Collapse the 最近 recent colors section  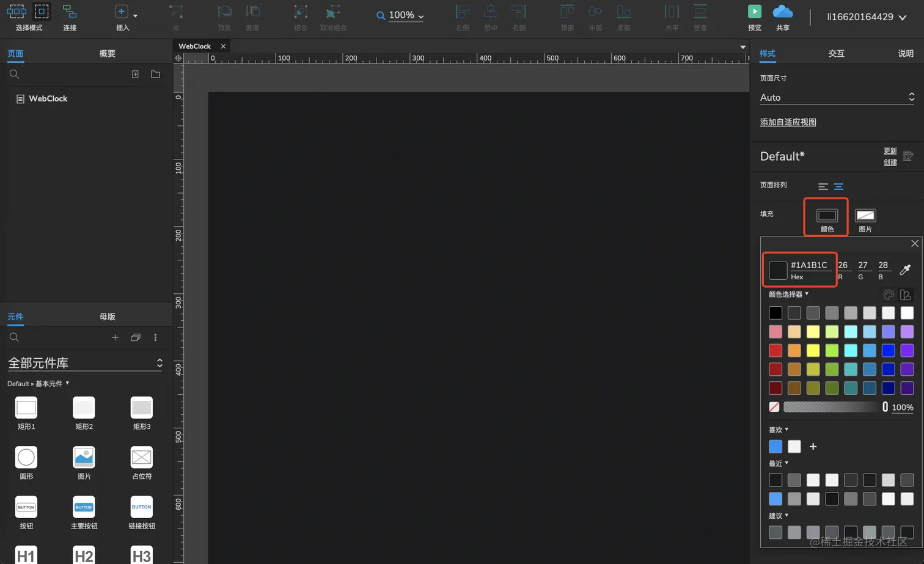(x=779, y=463)
